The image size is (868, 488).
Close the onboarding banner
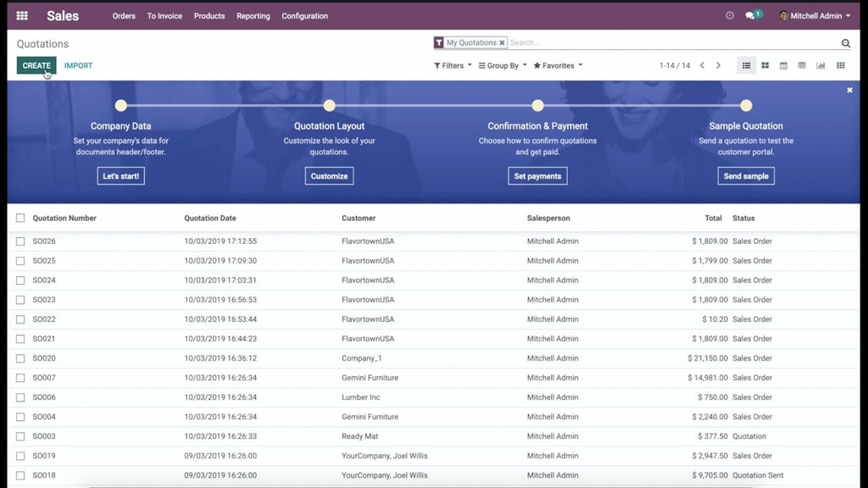(849, 90)
